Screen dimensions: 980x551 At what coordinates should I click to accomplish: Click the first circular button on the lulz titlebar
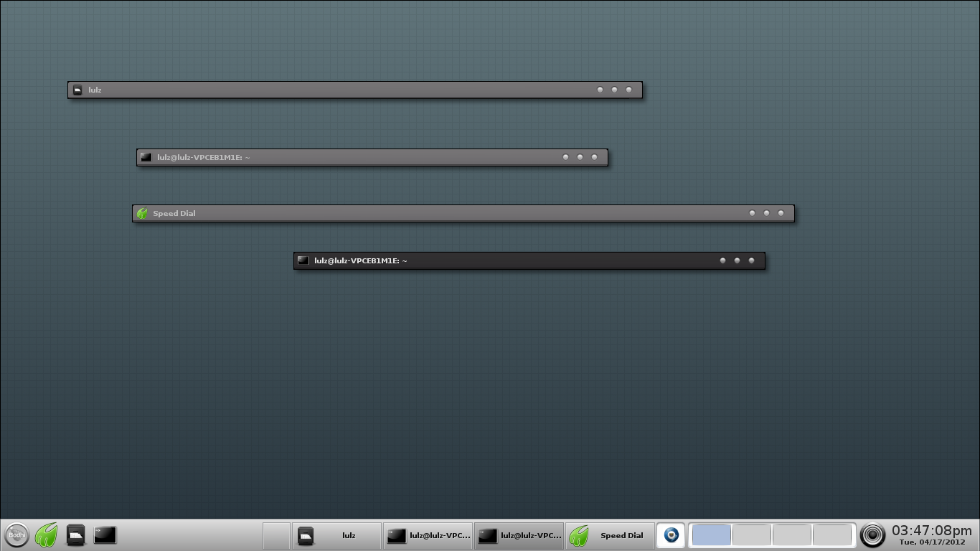pyautogui.click(x=600, y=89)
